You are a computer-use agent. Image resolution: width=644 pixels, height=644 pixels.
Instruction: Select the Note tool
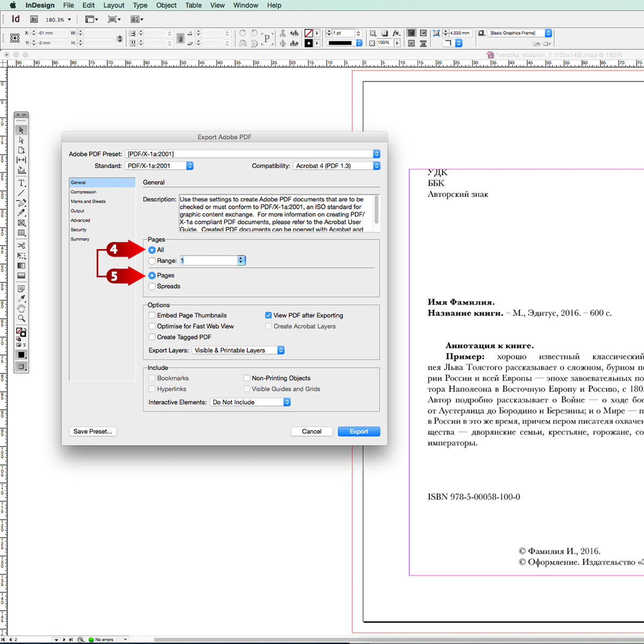click(21, 289)
